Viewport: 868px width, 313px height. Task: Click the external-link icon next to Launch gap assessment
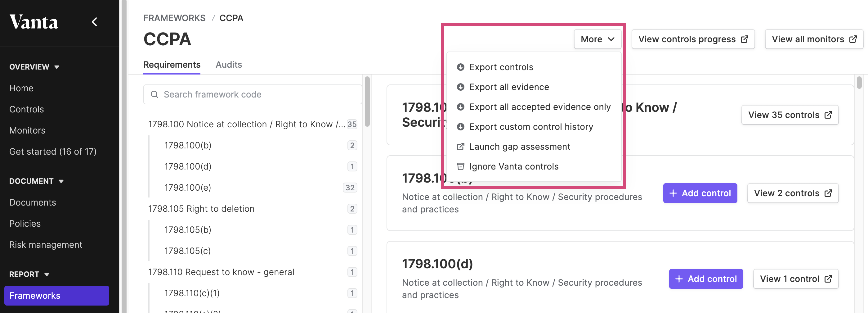[x=460, y=146]
